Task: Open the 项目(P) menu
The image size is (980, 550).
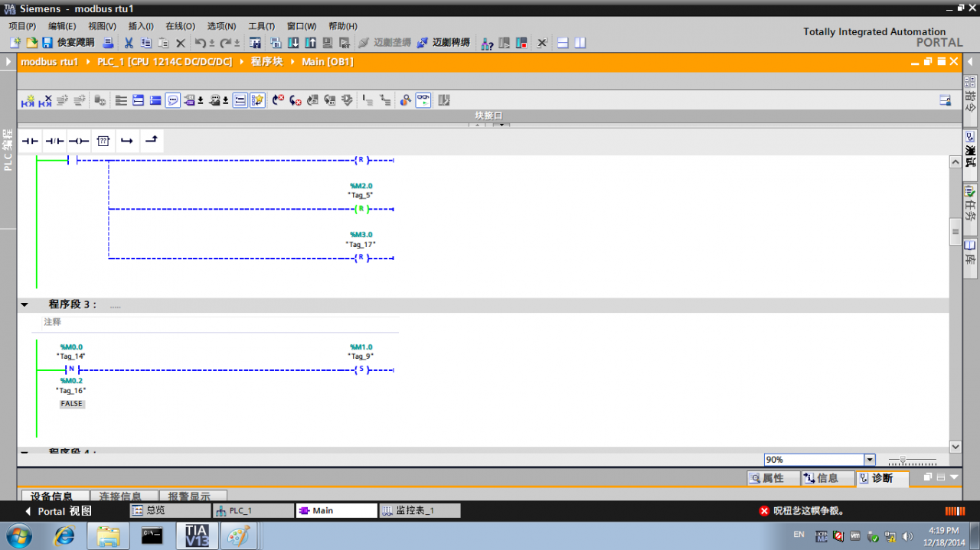Action: (x=22, y=26)
